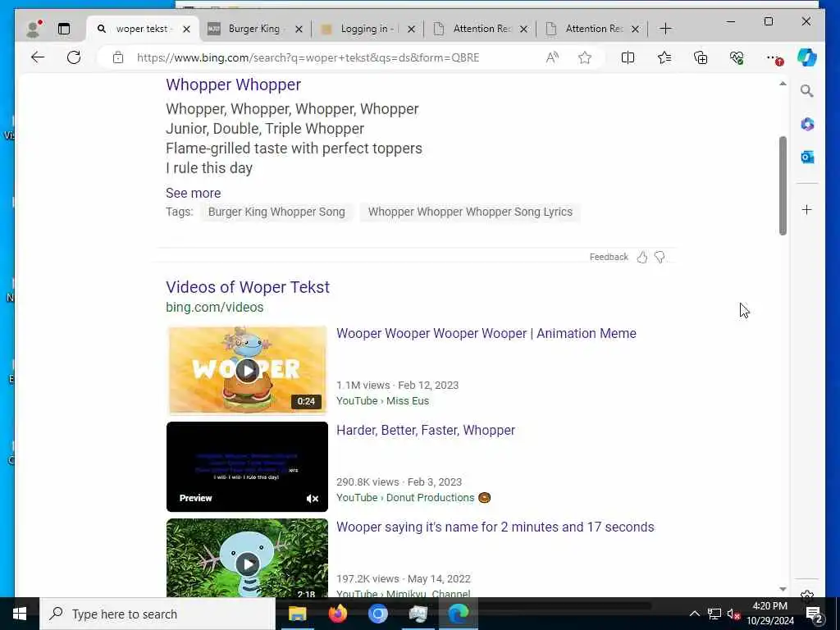Open Windows Start menu
The width and height of the screenshot is (840, 630).
tap(20, 614)
